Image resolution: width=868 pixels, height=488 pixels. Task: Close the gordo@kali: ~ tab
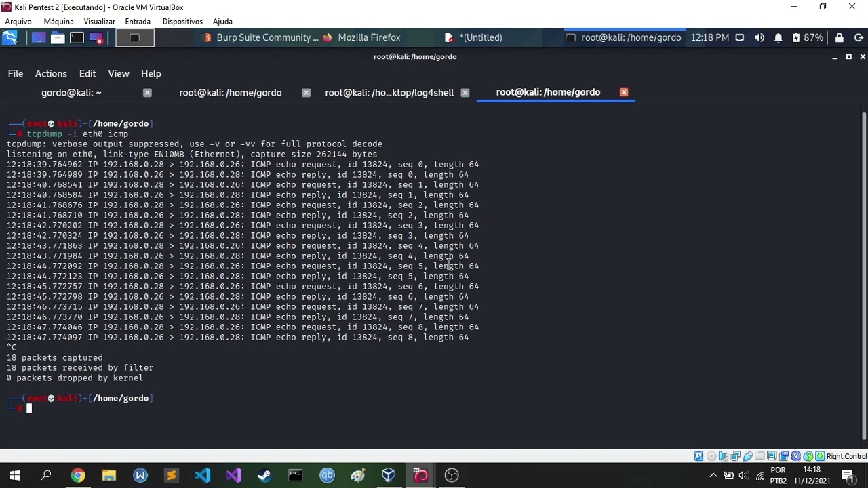point(147,92)
